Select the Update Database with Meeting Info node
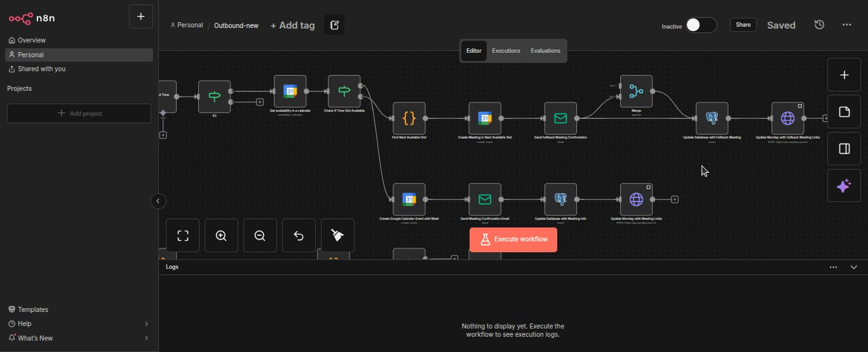Viewport: 868px width, 352px height. [x=560, y=200]
